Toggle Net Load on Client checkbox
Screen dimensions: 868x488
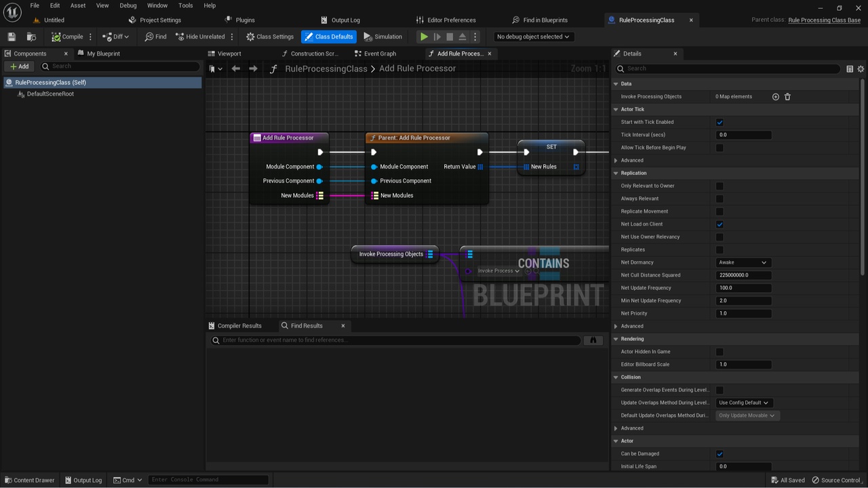[x=719, y=224]
